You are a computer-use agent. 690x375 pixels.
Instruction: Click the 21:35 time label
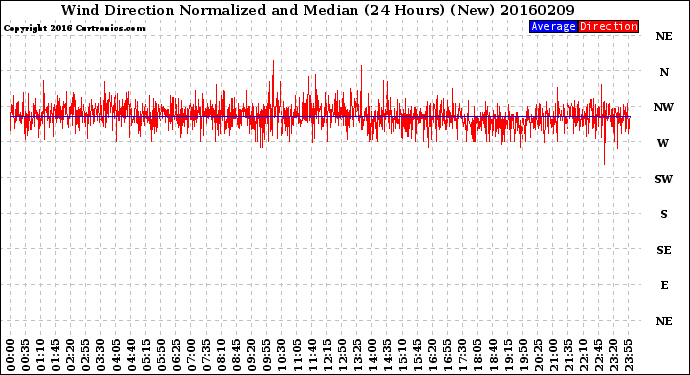569,355
